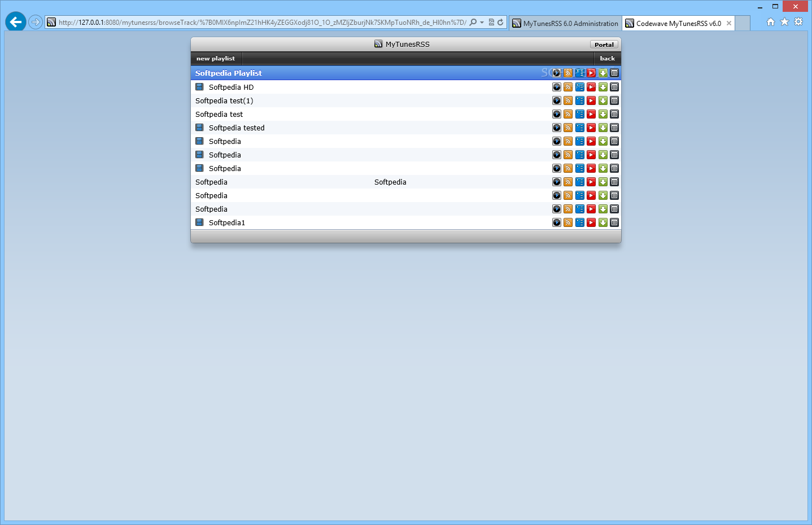The image size is (812, 525).
Task: Play Softpedia HD with red play icon
Action: pos(591,87)
